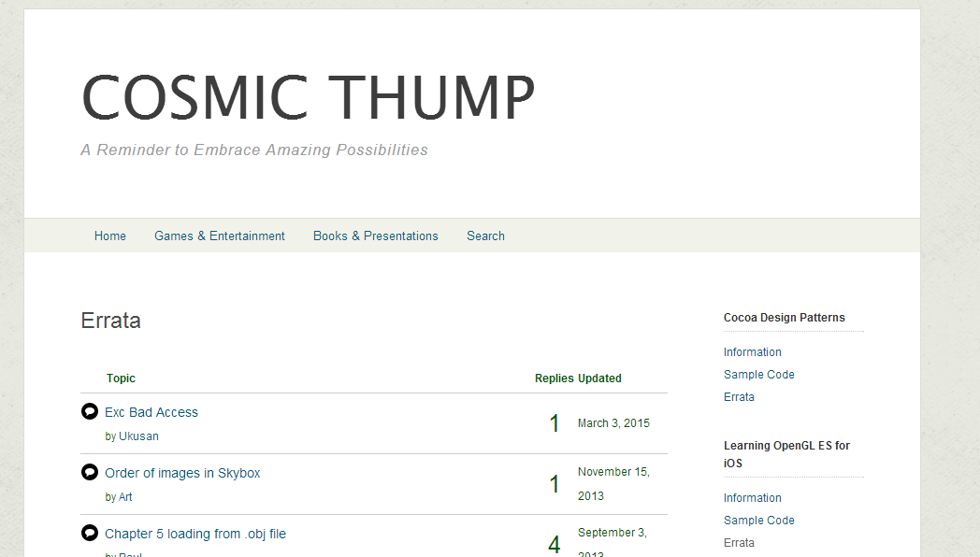Open Errata under Cocoa Design Patterns
980x557 pixels.
click(739, 397)
